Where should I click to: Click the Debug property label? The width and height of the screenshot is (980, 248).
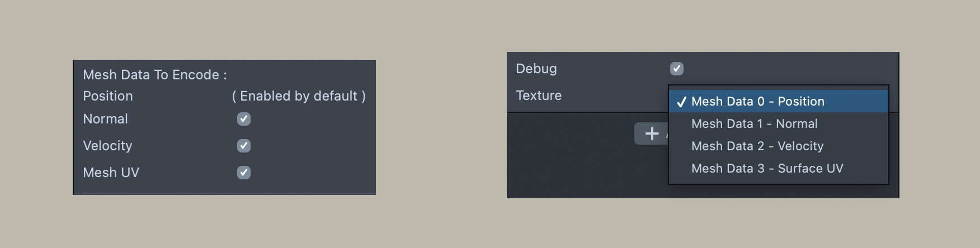(x=536, y=69)
